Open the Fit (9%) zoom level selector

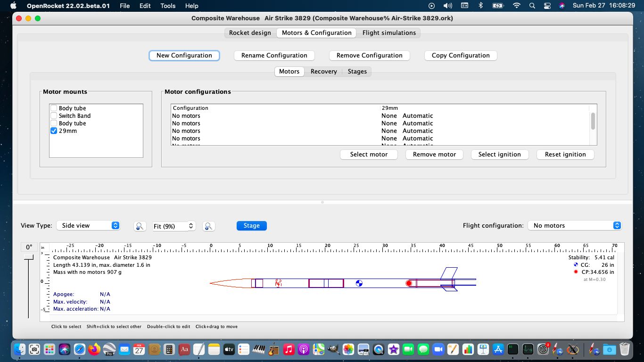[x=173, y=226]
